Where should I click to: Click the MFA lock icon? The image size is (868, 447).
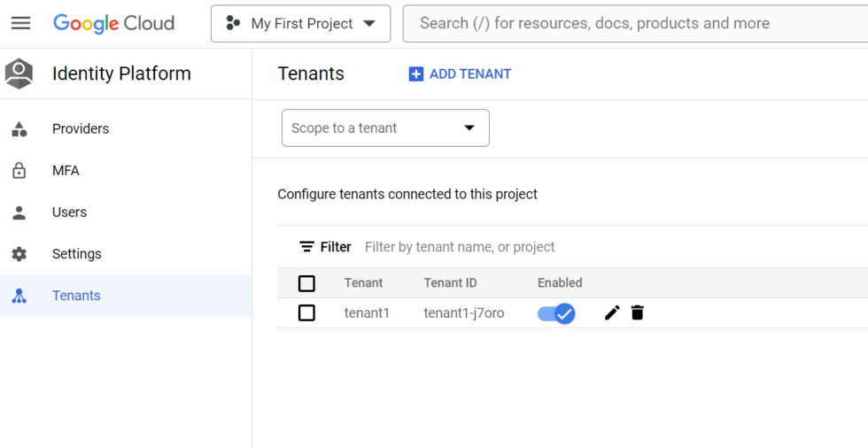[x=19, y=170]
